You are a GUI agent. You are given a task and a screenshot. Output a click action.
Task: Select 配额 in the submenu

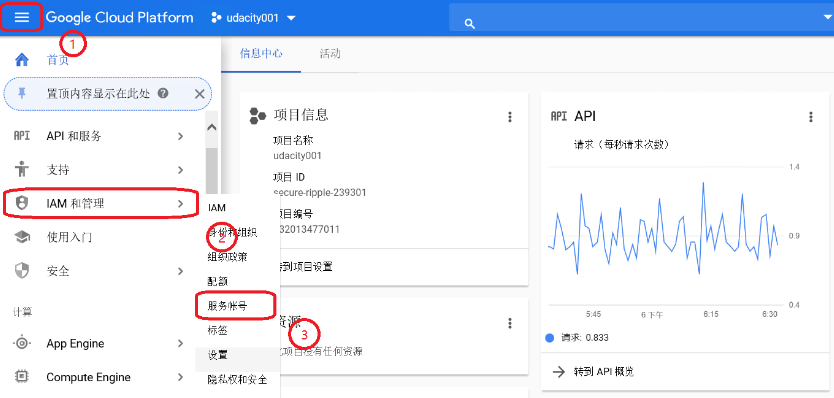coord(218,281)
